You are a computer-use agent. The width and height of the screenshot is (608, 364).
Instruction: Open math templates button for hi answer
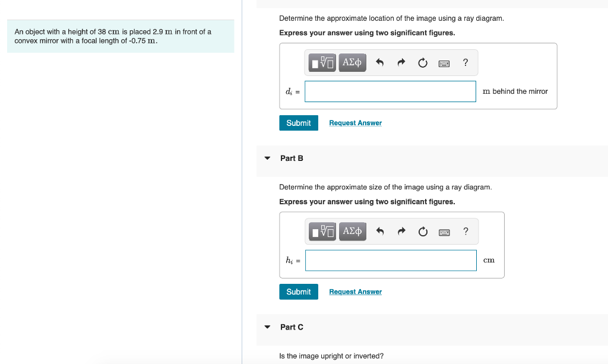click(x=322, y=232)
